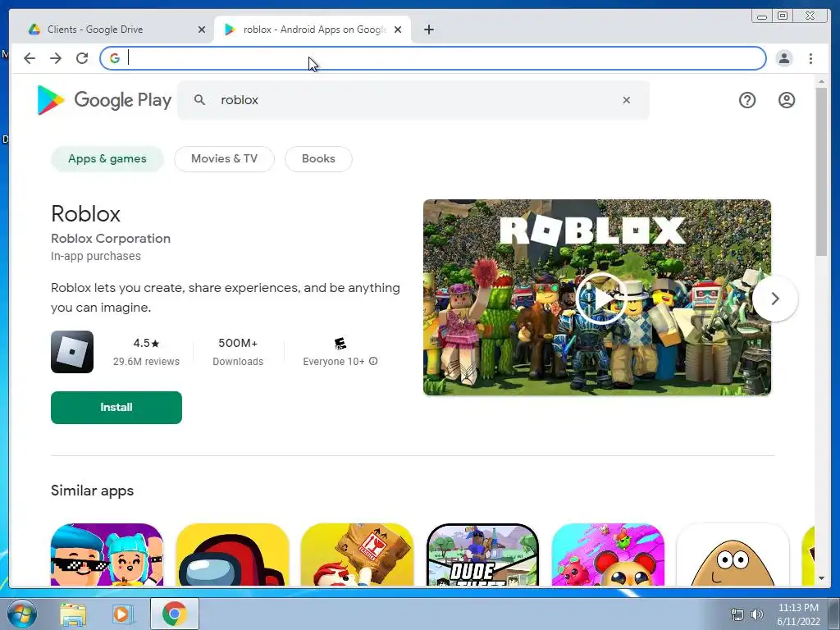Image resolution: width=840 pixels, height=630 pixels.
Task: Show next screenshot with right chevron
Action: [774, 299]
